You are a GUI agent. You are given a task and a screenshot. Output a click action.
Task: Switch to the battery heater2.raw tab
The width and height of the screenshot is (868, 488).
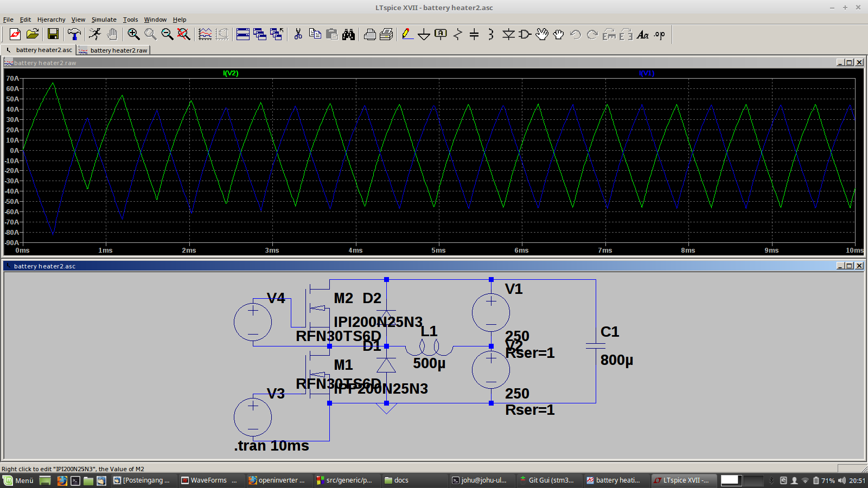(x=113, y=50)
